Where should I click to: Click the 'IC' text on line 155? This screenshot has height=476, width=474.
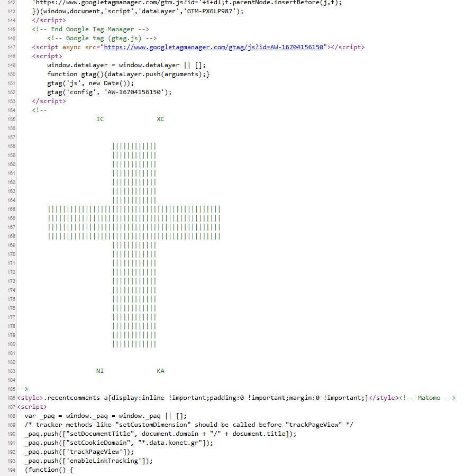[100, 119]
